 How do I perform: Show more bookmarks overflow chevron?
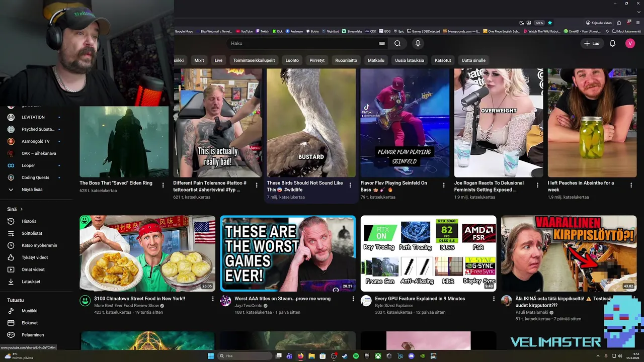tap(608, 31)
